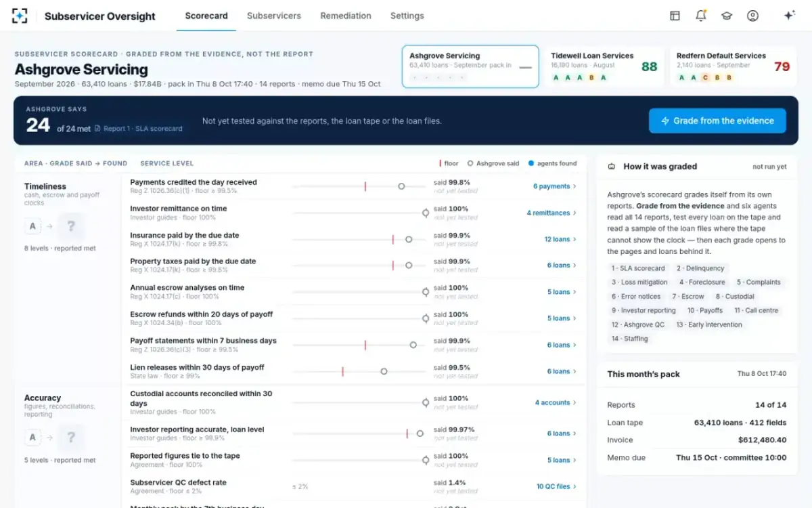Open the user profile icon
This screenshot has height=508, width=812.
click(x=752, y=16)
